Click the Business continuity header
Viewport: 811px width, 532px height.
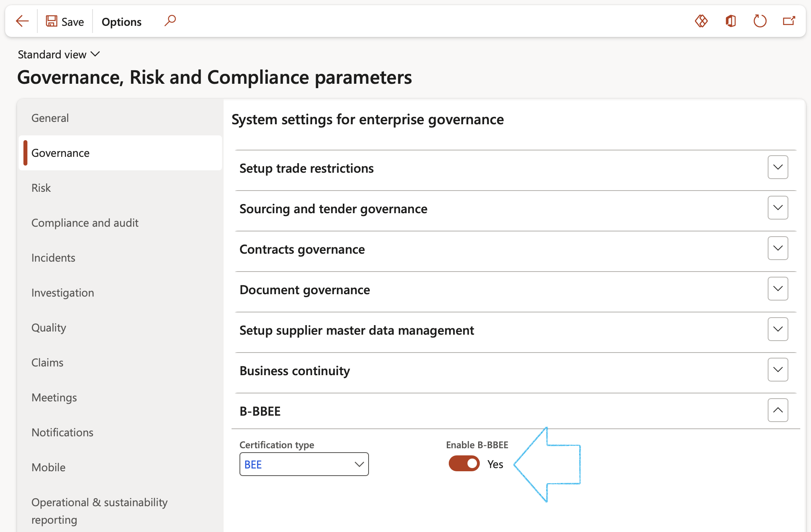(x=295, y=370)
